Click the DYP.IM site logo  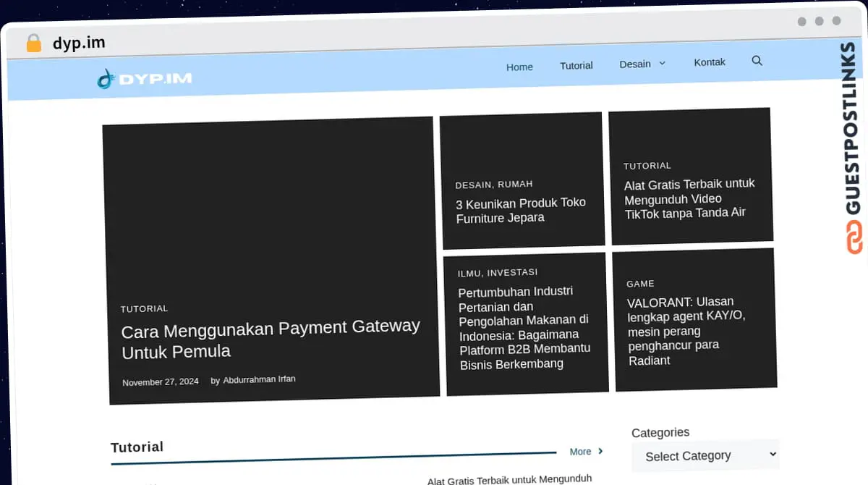pyautogui.click(x=145, y=78)
